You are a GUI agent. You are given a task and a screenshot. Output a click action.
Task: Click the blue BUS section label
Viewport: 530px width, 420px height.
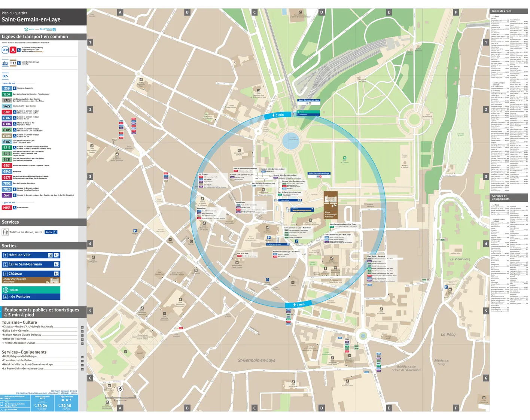point(5,76)
